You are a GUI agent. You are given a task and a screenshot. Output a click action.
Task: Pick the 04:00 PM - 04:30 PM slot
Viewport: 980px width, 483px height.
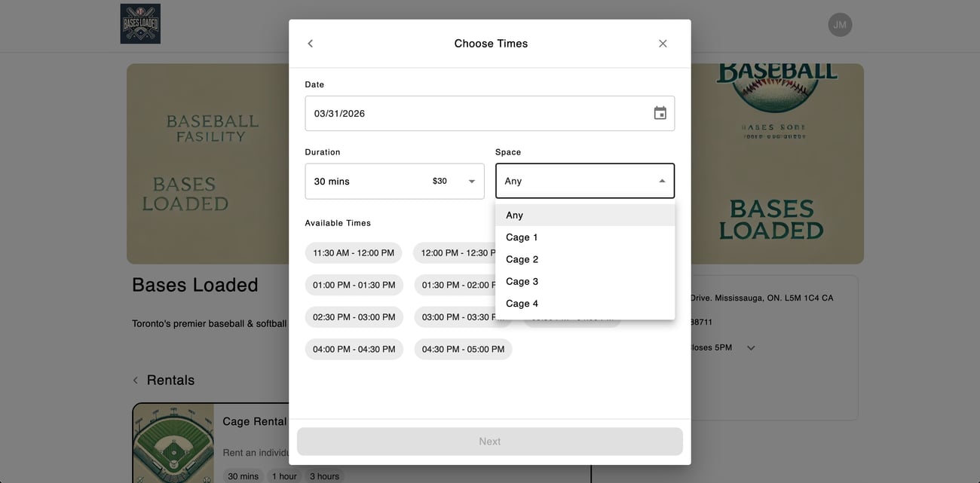pos(354,349)
